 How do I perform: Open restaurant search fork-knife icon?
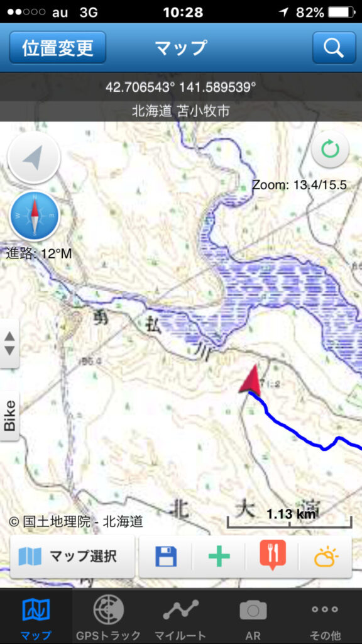273,557
